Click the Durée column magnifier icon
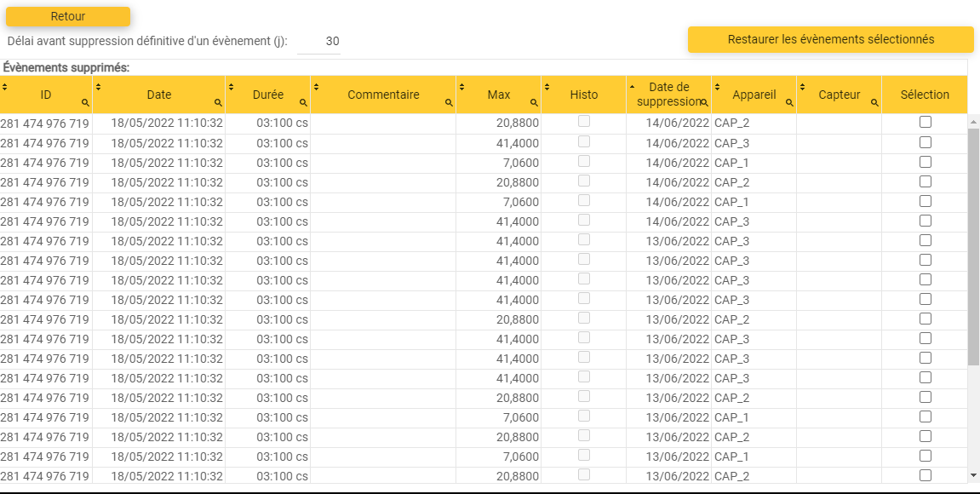This screenshot has height=494, width=980. pos(303,103)
